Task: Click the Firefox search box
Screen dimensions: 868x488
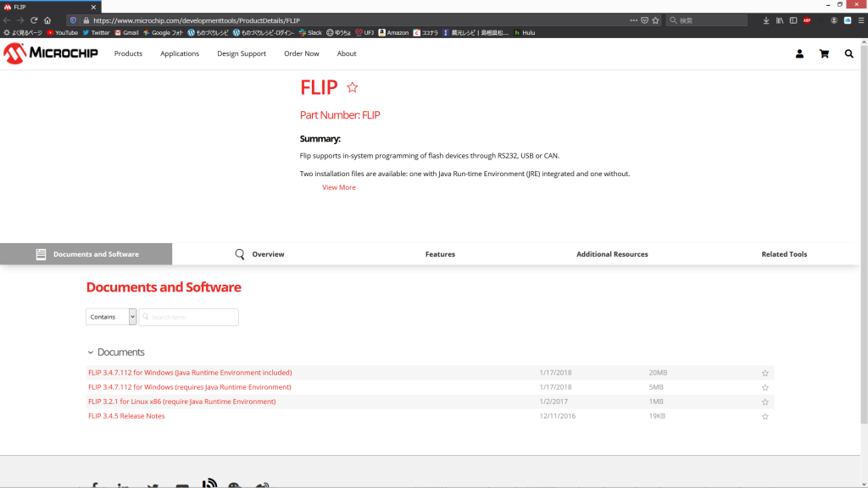Action: coord(706,20)
